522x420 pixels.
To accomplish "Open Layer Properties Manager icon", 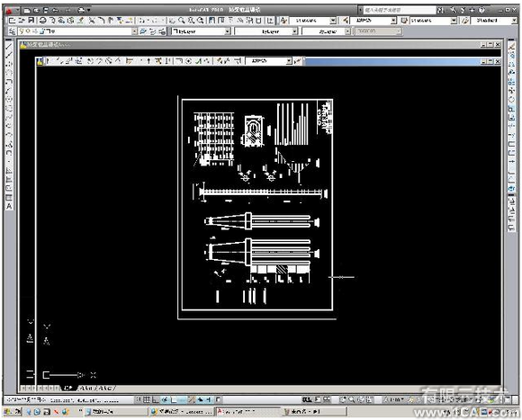I will pos(12,31).
